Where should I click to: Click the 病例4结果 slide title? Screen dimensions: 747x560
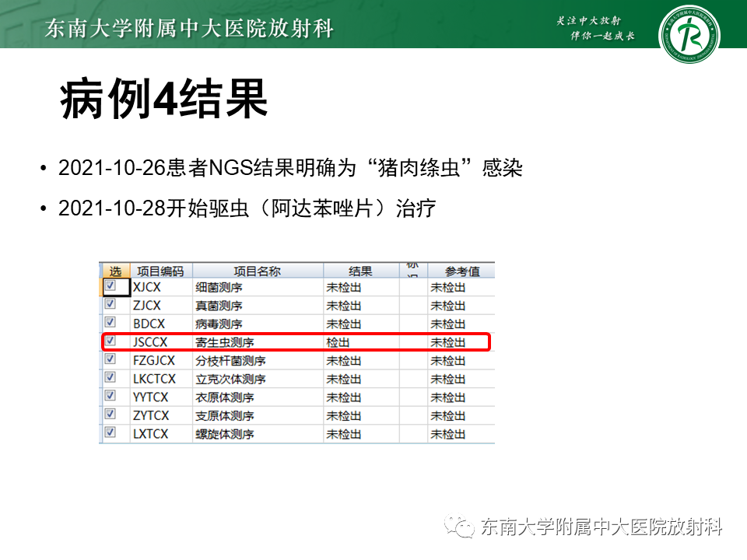coord(163,99)
